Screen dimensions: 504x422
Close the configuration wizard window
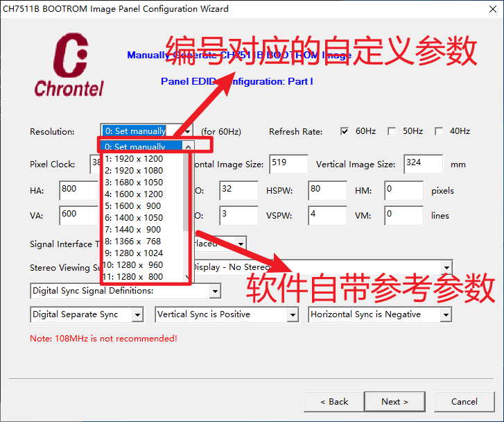[493, 9]
